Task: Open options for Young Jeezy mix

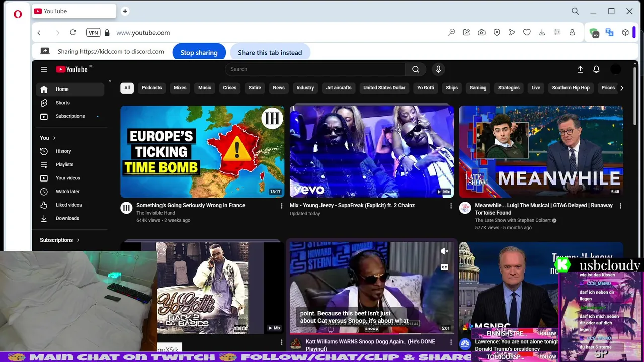Action: pos(451,206)
